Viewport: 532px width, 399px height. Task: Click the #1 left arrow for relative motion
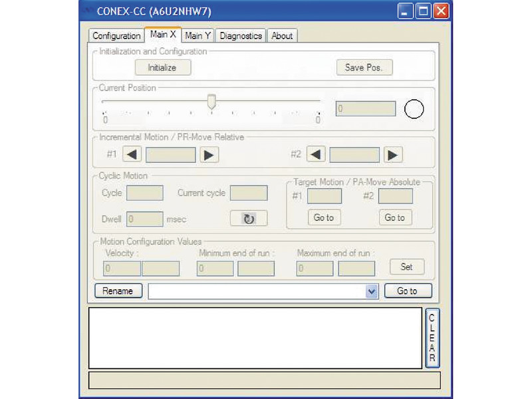(x=132, y=154)
